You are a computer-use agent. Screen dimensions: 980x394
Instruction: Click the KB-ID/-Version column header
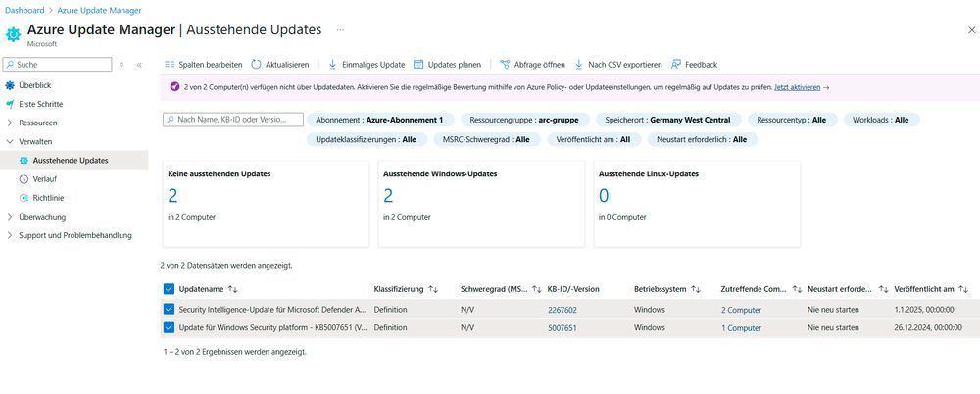tap(573, 289)
